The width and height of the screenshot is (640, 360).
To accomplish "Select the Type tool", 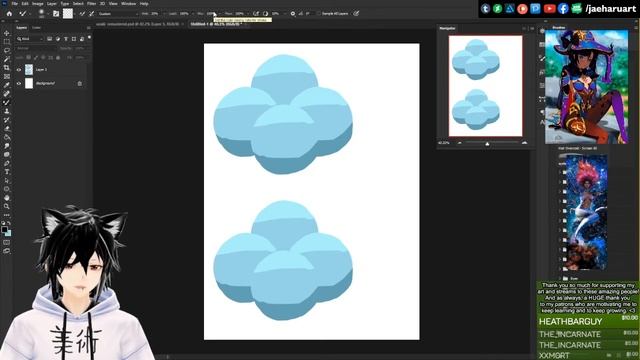I will click(7, 172).
